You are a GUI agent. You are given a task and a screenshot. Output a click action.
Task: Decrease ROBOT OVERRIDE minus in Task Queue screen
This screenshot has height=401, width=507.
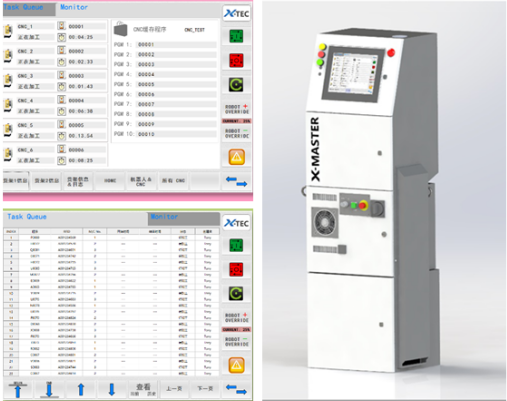[237, 342]
